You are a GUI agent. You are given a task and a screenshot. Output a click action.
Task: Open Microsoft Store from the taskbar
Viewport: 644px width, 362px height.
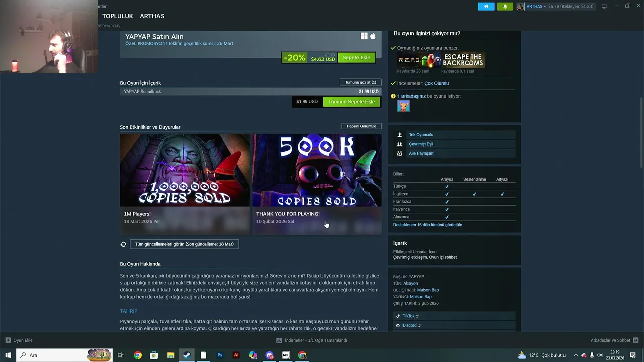(x=154, y=355)
